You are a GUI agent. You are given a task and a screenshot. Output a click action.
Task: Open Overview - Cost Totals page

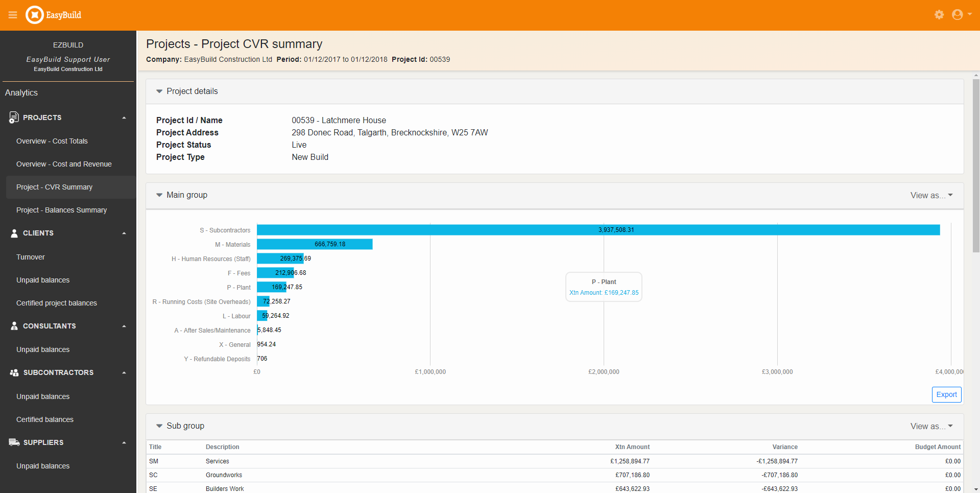click(52, 141)
